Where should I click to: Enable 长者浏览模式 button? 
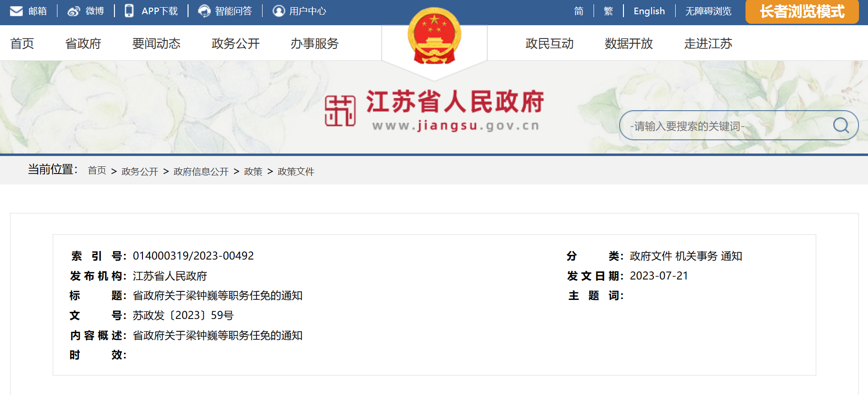tap(802, 11)
